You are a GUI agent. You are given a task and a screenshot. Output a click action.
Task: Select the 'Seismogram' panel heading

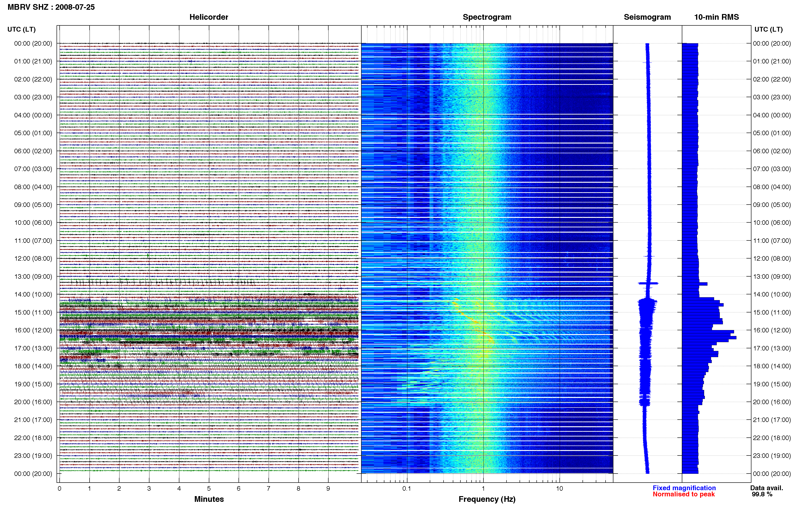coord(647,17)
